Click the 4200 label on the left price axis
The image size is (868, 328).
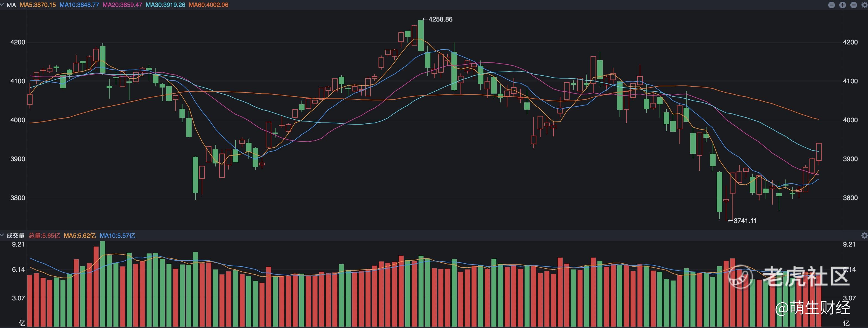pyautogui.click(x=18, y=42)
